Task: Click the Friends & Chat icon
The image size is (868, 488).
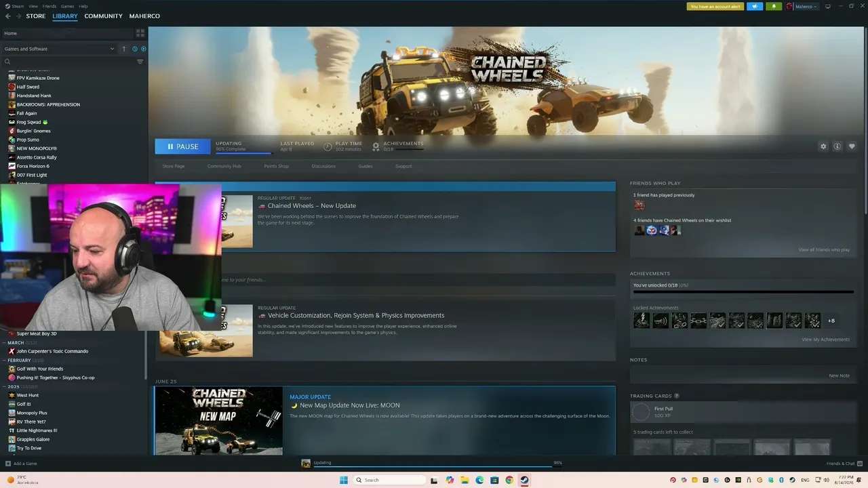Action: pyautogui.click(x=860, y=464)
